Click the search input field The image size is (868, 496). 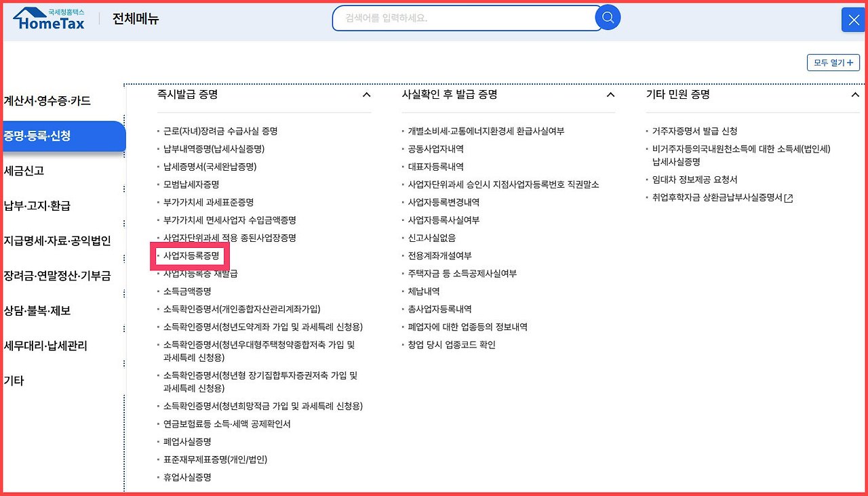[461, 18]
